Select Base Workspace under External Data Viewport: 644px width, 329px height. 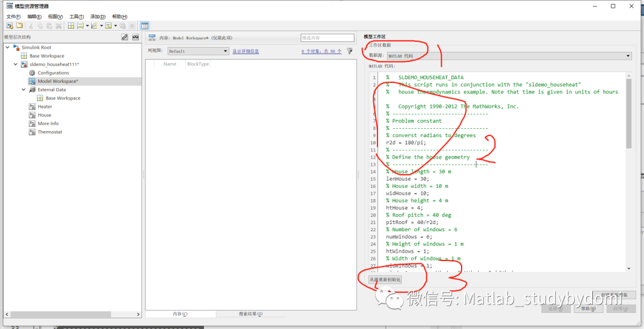[x=63, y=98]
